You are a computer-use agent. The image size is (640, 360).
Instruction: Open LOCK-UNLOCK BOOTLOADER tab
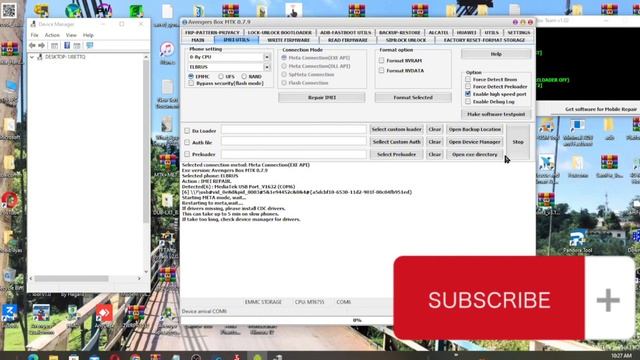click(x=280, y=32)
